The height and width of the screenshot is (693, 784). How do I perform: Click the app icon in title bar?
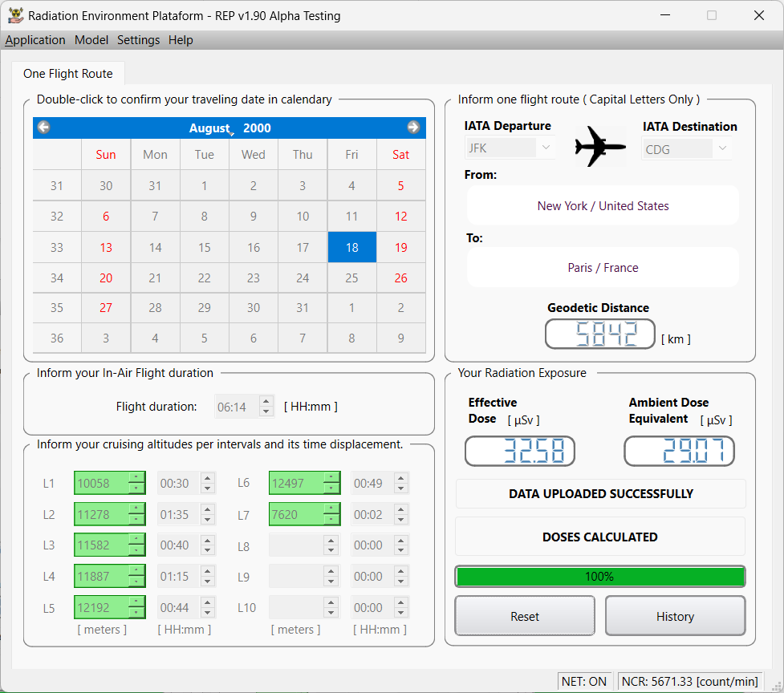14,15
